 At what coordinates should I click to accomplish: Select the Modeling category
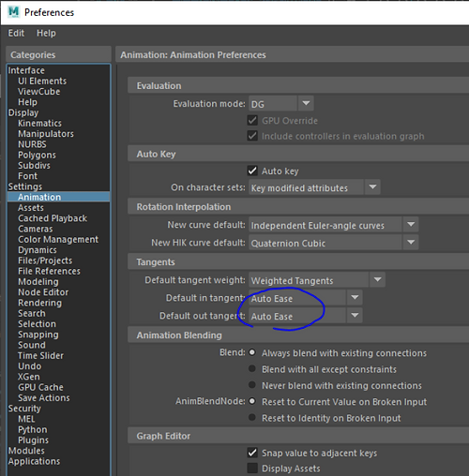tap(38, 281)
